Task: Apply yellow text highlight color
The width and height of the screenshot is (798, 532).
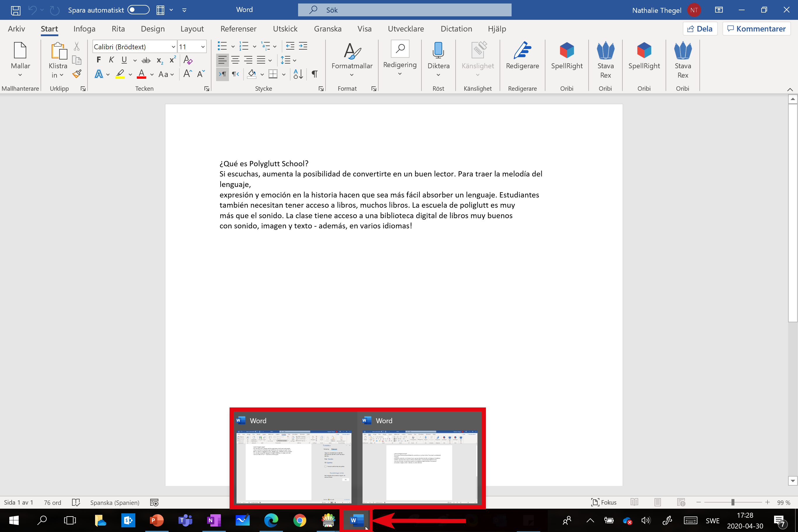Action: 120,74
